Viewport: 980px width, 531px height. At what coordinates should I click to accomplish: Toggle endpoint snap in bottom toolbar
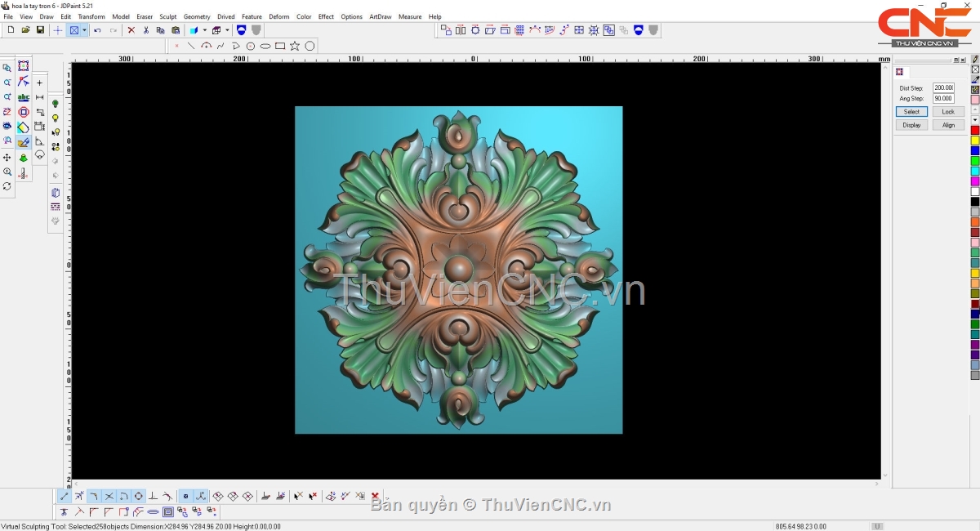click(65, 496)
